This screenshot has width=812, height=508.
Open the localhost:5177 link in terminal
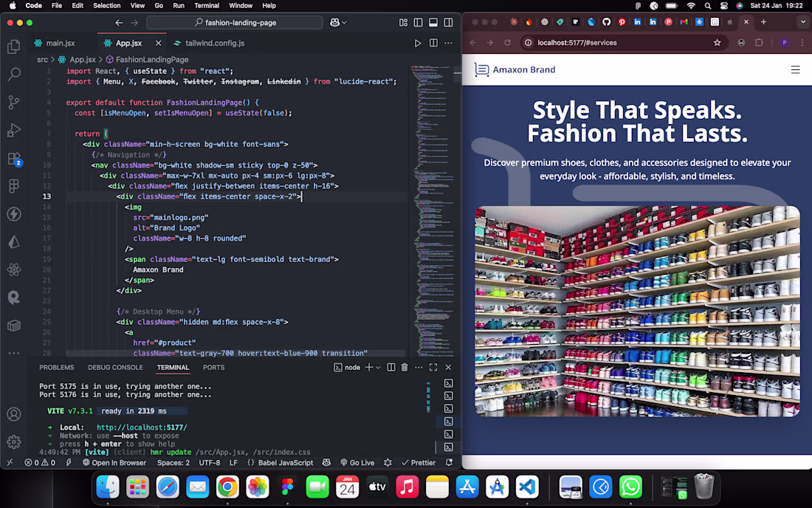coord(142,428)
